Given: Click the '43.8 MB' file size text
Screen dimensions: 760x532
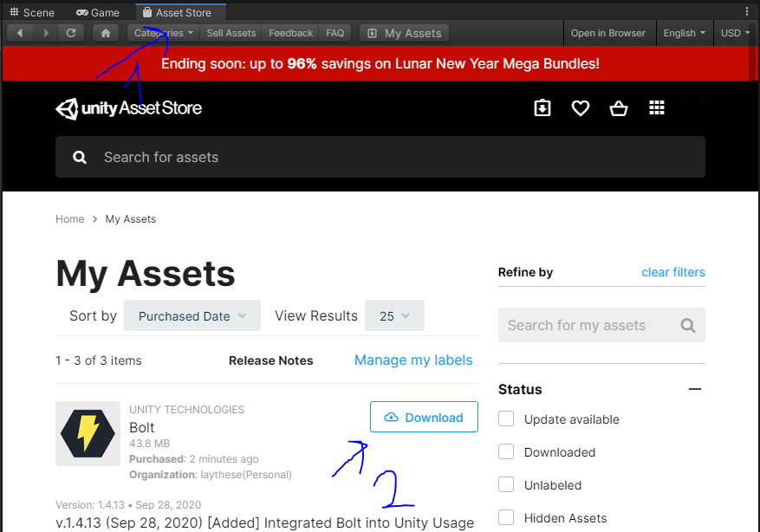Looking at the screenshot, I should [x=149, y=444].
